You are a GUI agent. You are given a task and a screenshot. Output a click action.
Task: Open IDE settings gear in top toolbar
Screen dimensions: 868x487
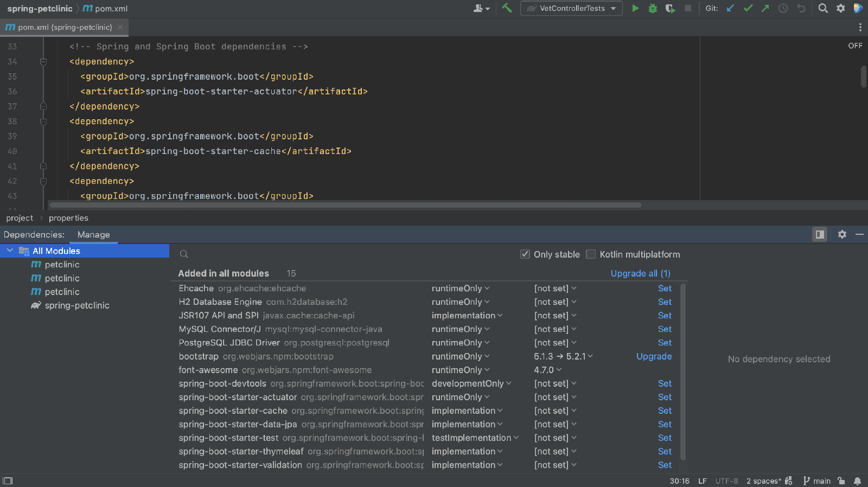pos(840,8)
